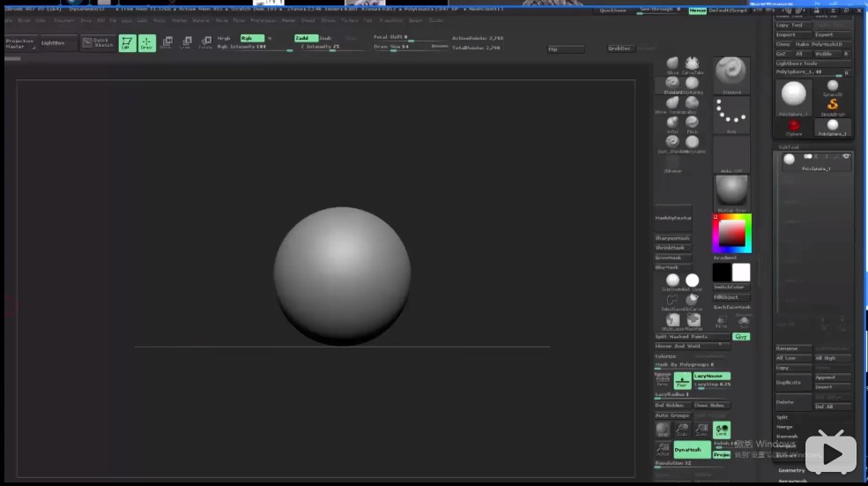Collapse the SubTool panel header
Viewport: 868px width, 486px height.
789,147
